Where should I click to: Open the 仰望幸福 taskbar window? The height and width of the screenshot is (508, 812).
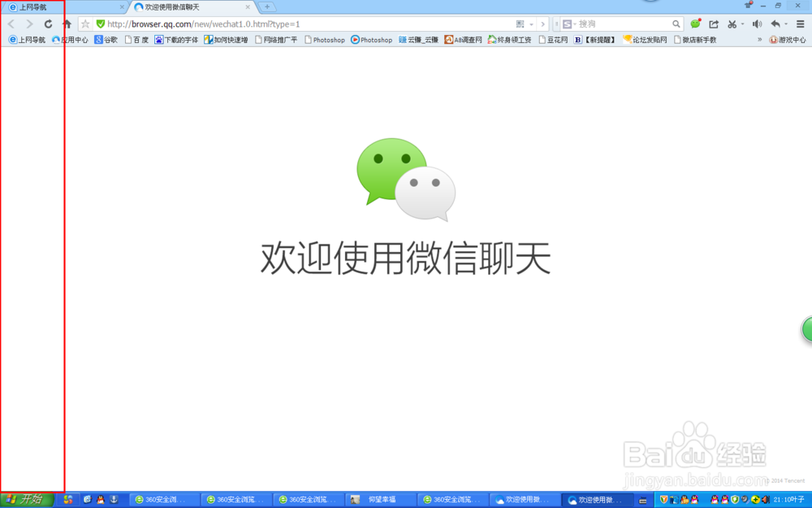coord(381,500)
